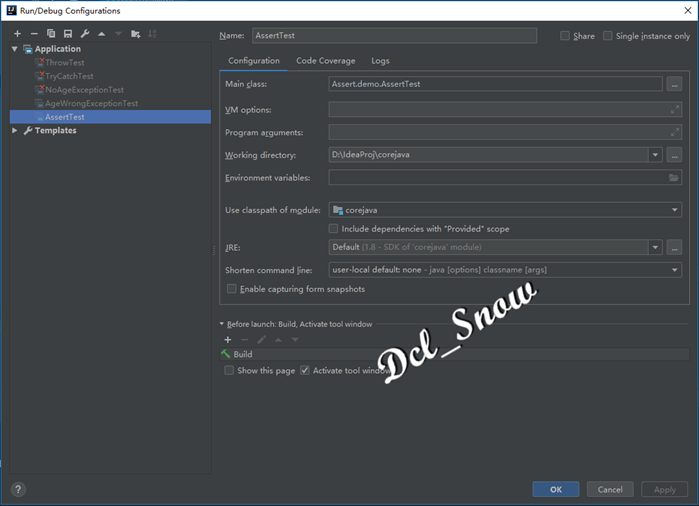This screenshot has height=506, width=699.
Task: Open Environment variables editor via the folder icon
Action: pyautogui.click(x=674, y=177)
